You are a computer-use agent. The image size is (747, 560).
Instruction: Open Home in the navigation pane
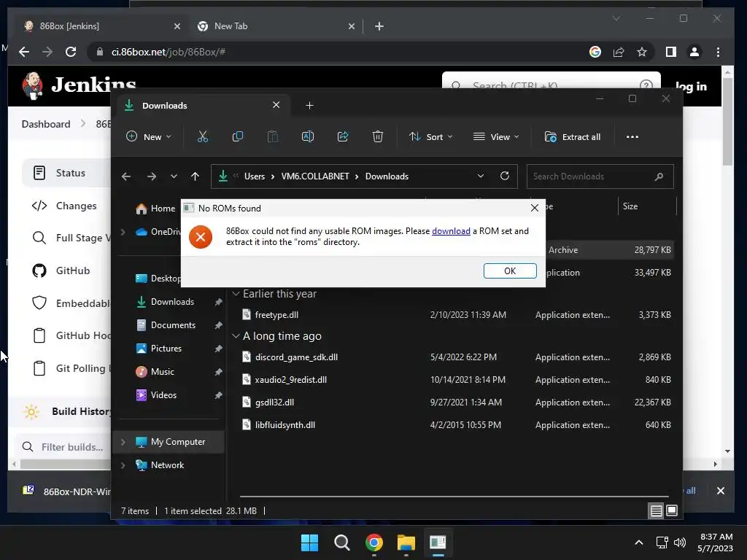pyautogui.click(x=156, y=209)
